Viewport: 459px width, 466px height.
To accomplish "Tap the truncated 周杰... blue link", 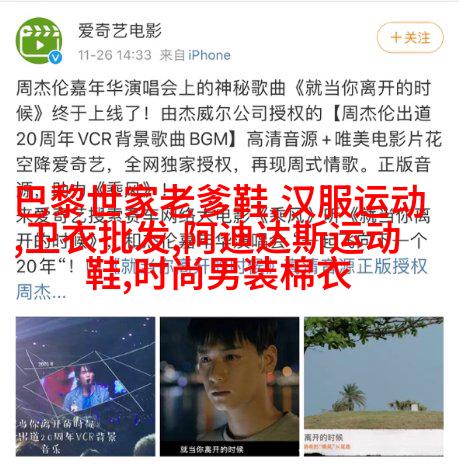I will point(41,292).
